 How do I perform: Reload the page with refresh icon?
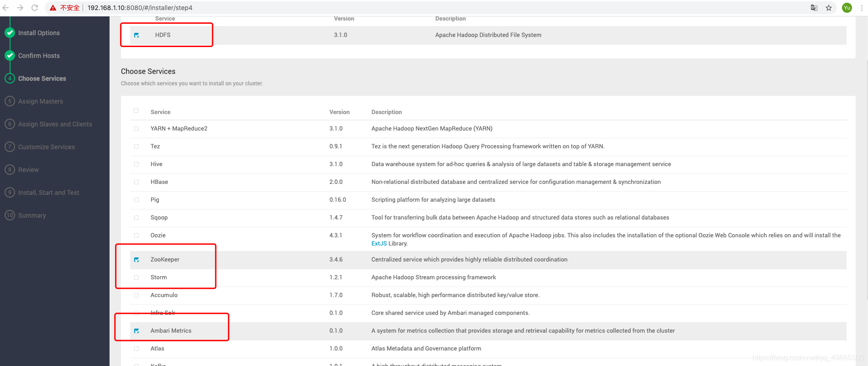click(x=35, y=8)
